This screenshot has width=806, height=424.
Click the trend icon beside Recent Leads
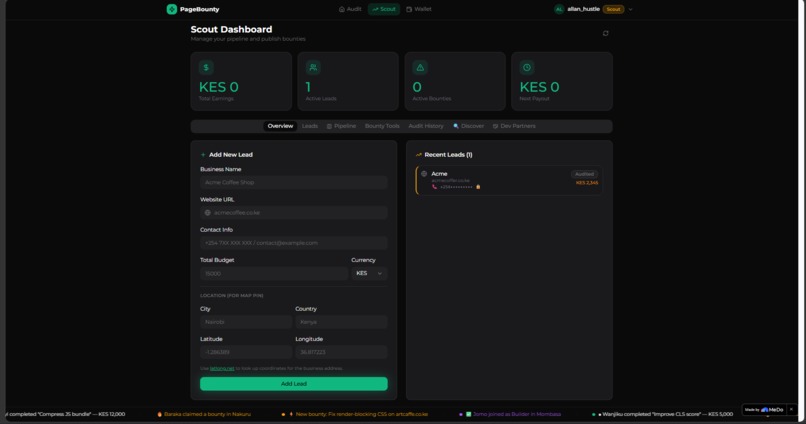coord(418,155)
